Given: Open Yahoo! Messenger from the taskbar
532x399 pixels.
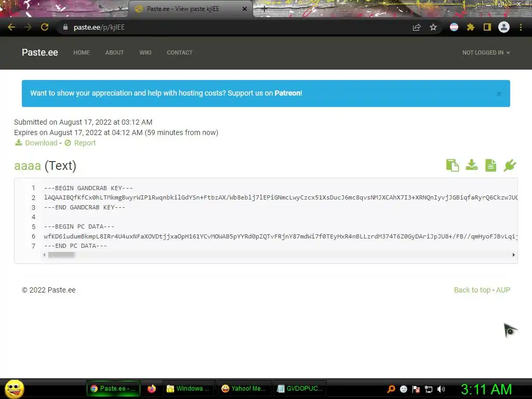Looking at the screenshot, I should pyautogui.click(x=244, y=389).
